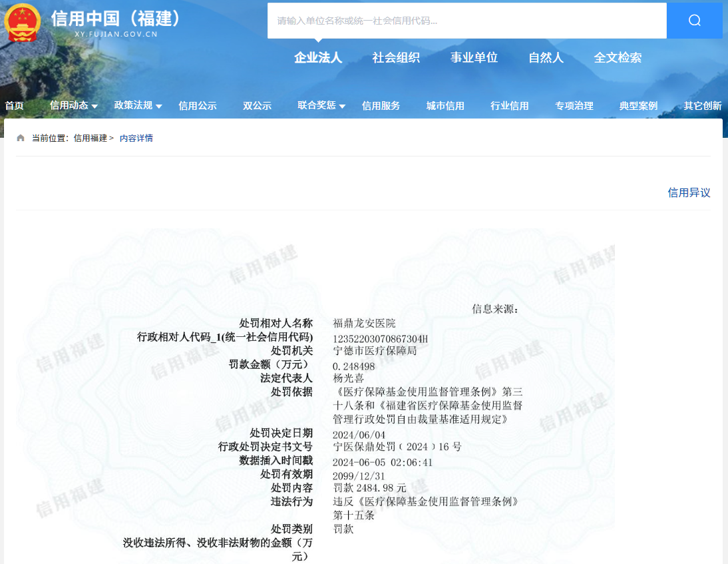Viewport: 728px width, 564px height.
Task: Open 典型案例 navigation item
Action: point(638,106)
